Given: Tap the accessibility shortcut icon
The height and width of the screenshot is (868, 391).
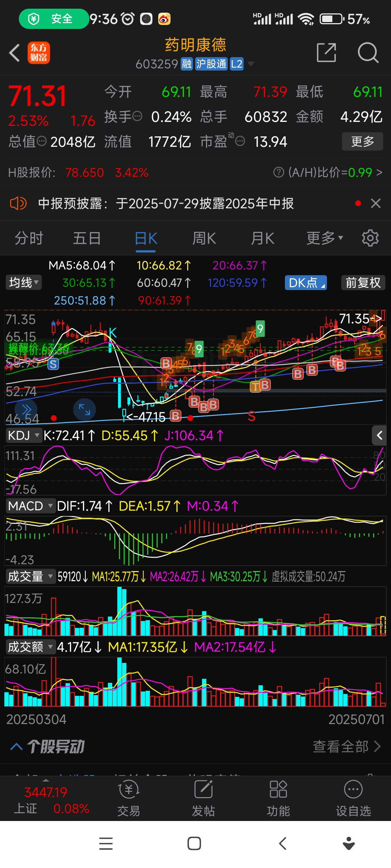Looking at the screenshot, I should coord(349,843).
